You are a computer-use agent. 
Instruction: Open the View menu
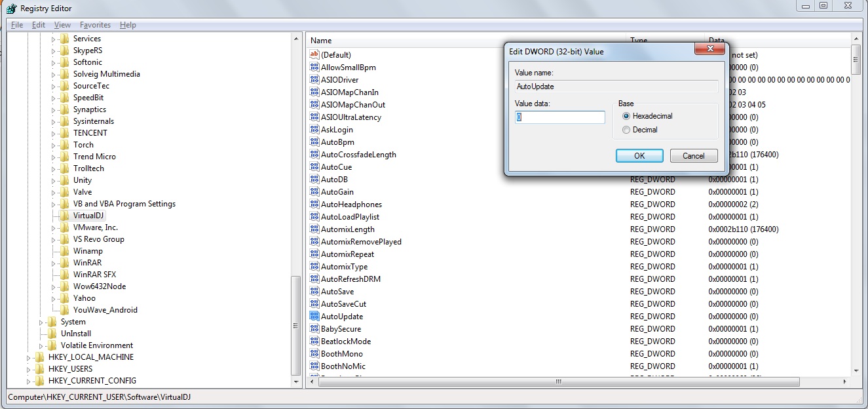tap(62, 24)
